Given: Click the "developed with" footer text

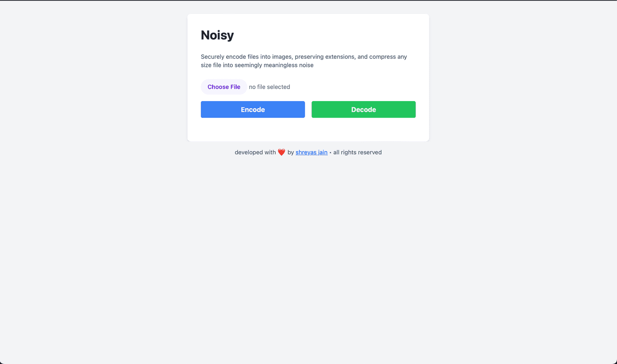Looking at the screenshot, I should (x=255, y=152).
